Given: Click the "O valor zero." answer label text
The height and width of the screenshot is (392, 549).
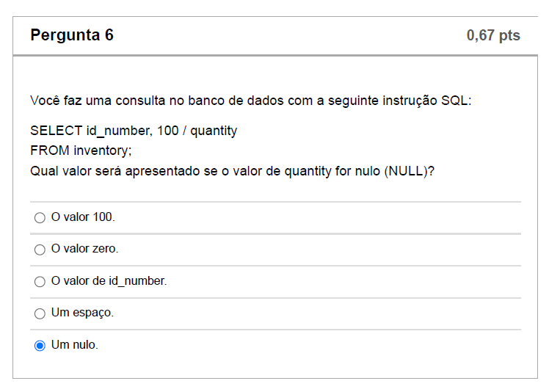Looking at the screenshot, I should (x=84, y=249).
